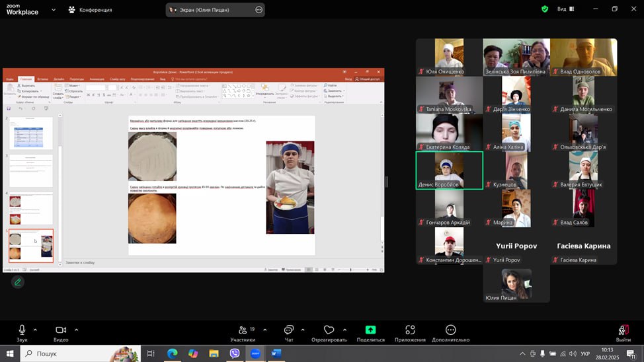Click the green encryption shield icon
This screenshot has width=644, height=362.
(545, 9)
